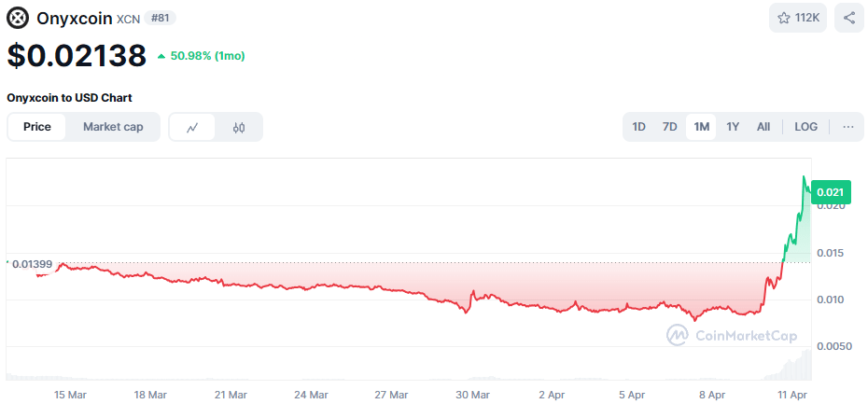Image resolution: width=868 pixels, height=404 pixels.
Task: Choose the 1M time range
Action: click(x=701, y=127)
